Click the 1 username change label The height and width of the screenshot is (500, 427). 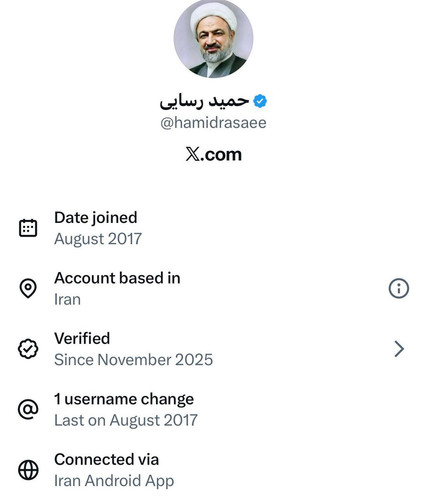click(124, 399)
